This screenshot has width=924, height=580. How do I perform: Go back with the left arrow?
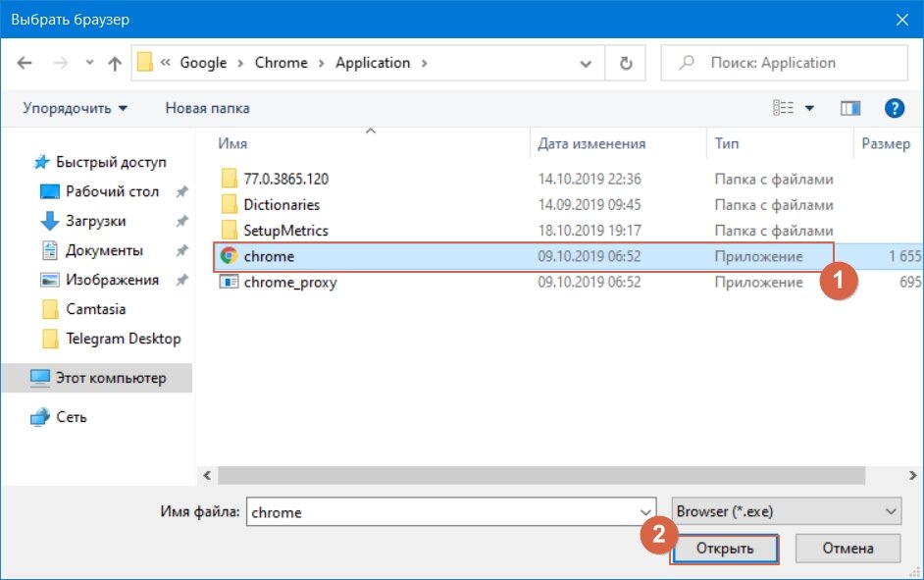(25, 63)
